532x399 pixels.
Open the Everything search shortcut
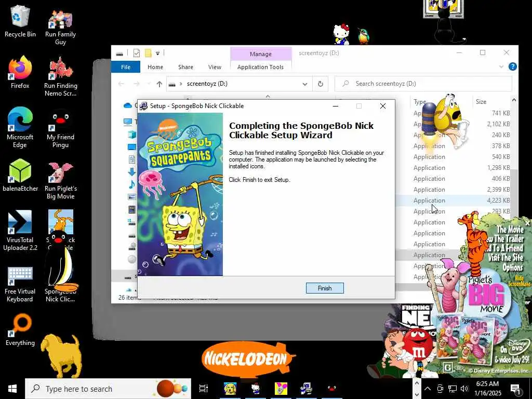(20, 330)
